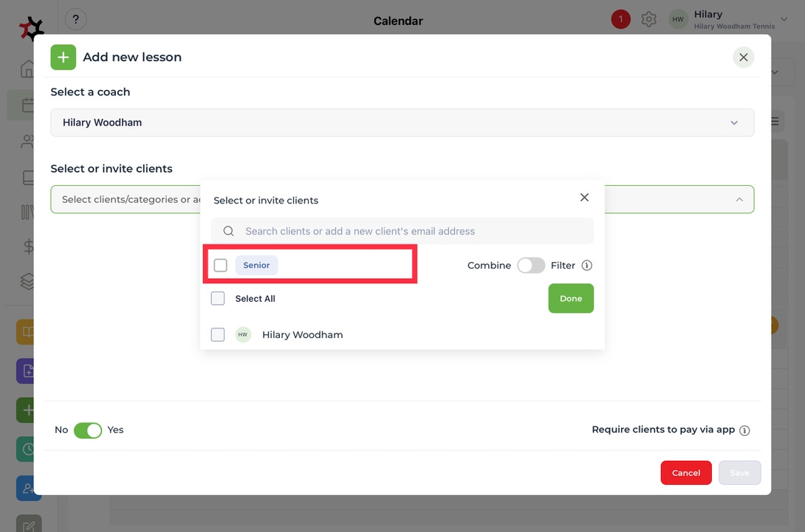Close the Select or invite clients popup
Screen dimensions: 805x532
tap(584, 198)
